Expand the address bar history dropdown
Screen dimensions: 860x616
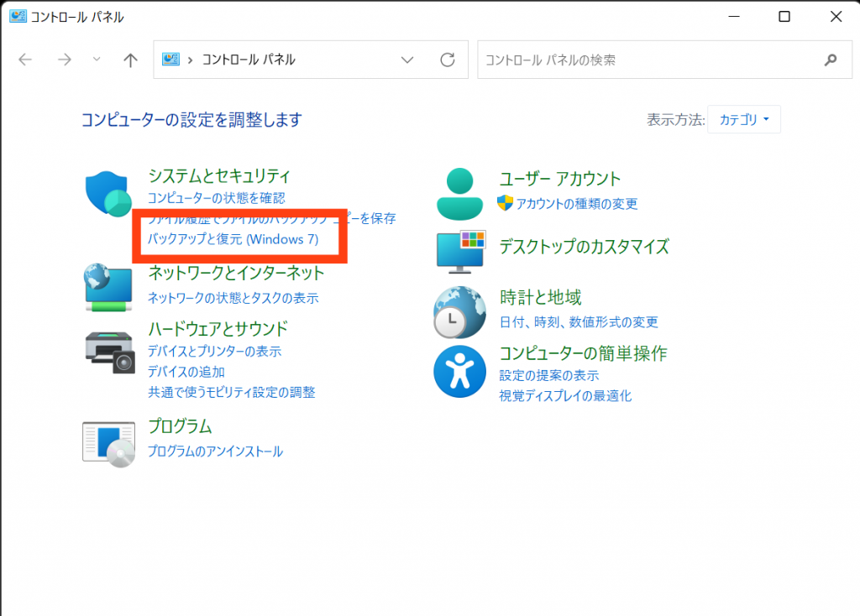408,60
